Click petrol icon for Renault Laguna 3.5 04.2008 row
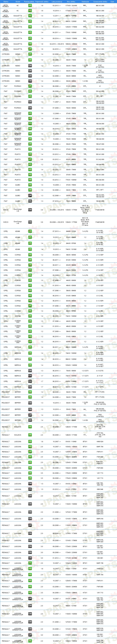The width and height of the screenshot is (117, 644). point(30,473)
